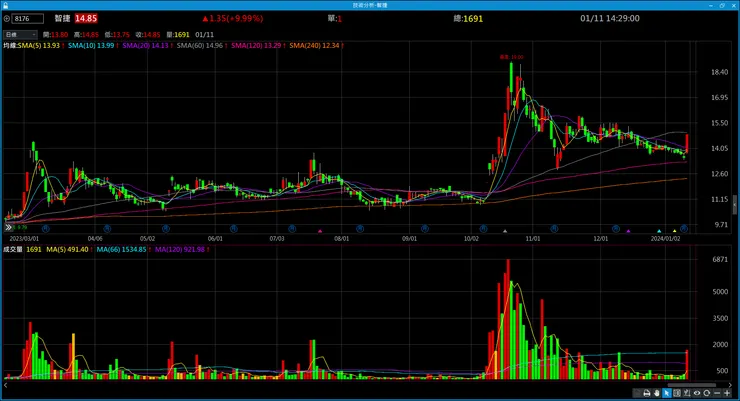
Task: Click the 2024/01/02 date axis label
Action: tap(665, 239)
